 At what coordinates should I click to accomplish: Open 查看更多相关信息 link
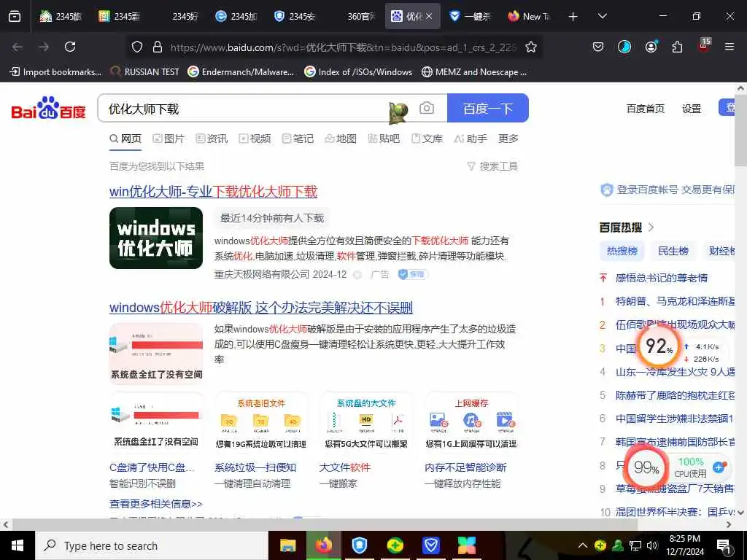tap(156, 504)
